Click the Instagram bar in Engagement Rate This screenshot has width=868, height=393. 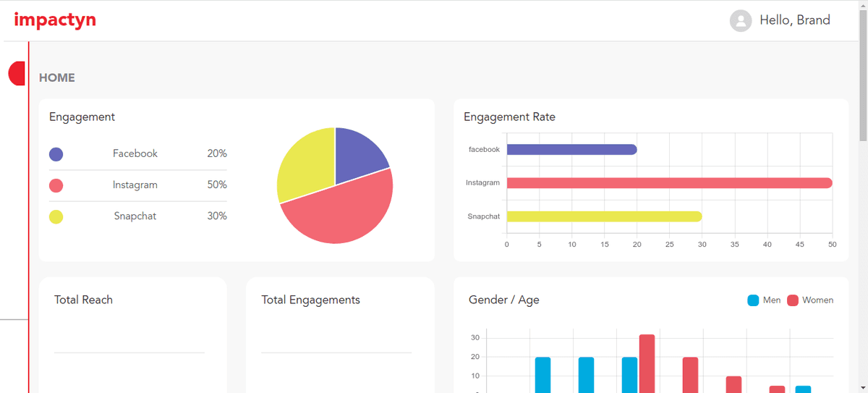[669, 183]
